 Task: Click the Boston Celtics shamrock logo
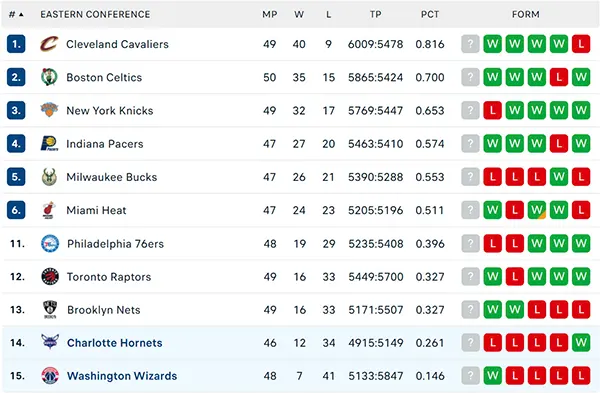49,77
